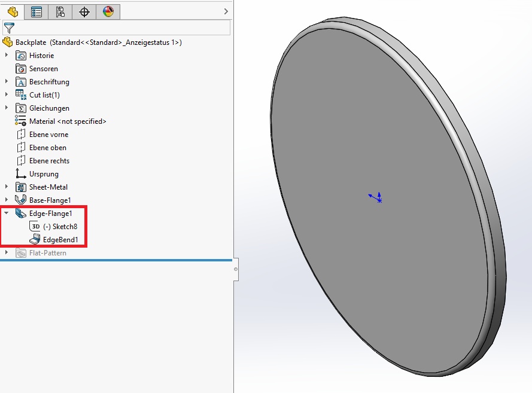
Task: Select the Sensoren tree item
Action: [x=44, y=69]
